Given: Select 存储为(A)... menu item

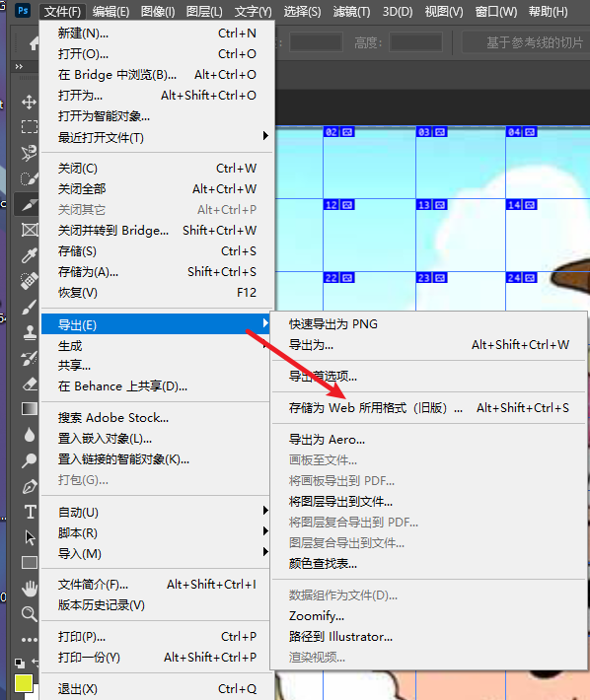Looking at the screenshot, I should [156, 271].
